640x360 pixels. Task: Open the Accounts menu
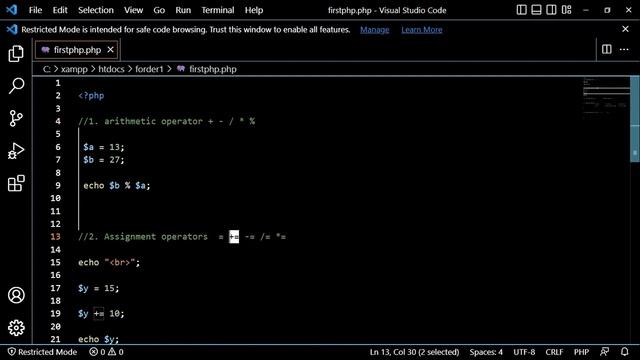(16, 295)
